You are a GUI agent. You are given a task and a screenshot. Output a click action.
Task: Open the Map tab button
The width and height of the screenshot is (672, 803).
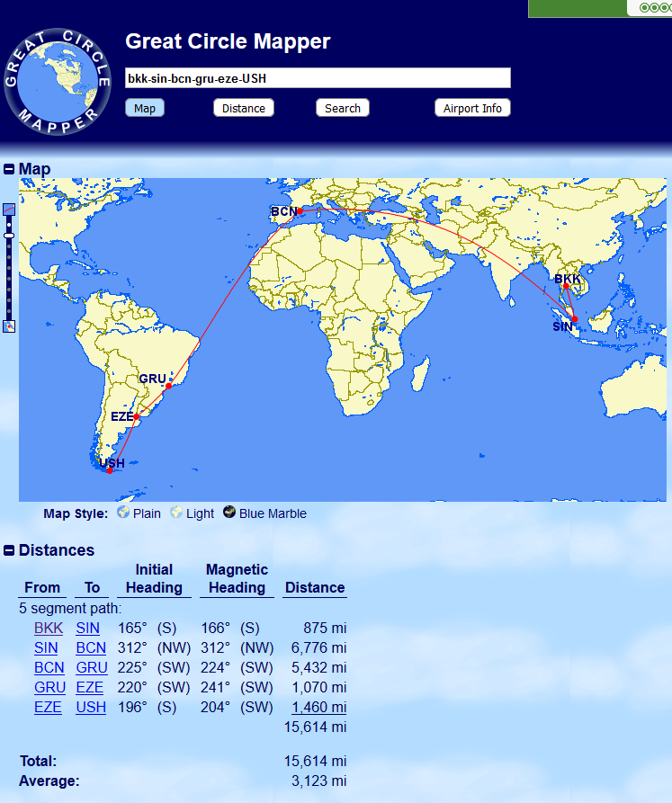(145, 108)
